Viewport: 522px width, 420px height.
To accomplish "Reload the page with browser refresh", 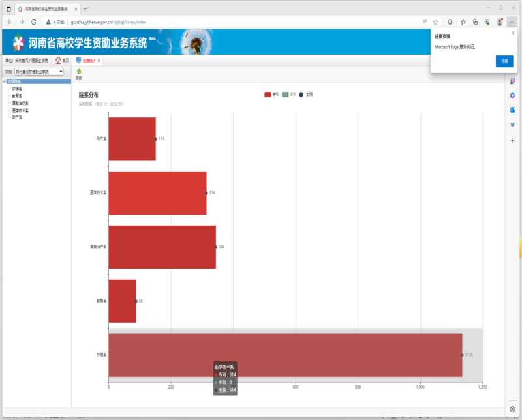I will 33,22.
